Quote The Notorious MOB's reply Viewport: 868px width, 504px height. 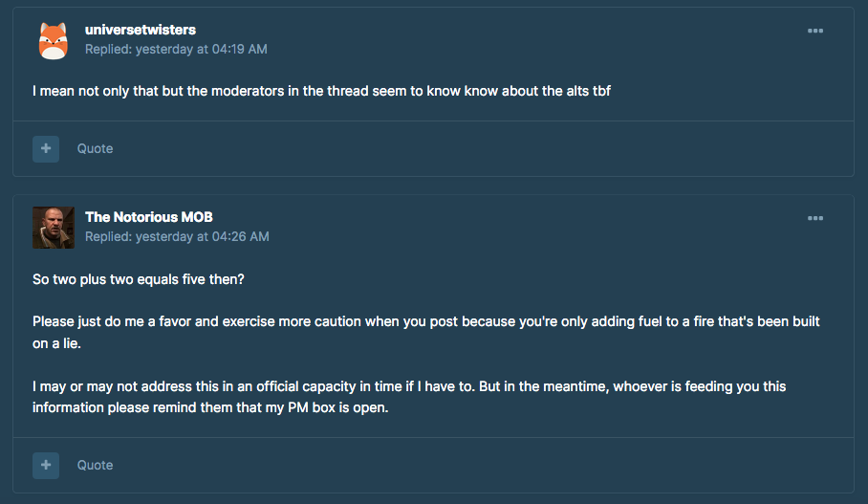(95, 465)
